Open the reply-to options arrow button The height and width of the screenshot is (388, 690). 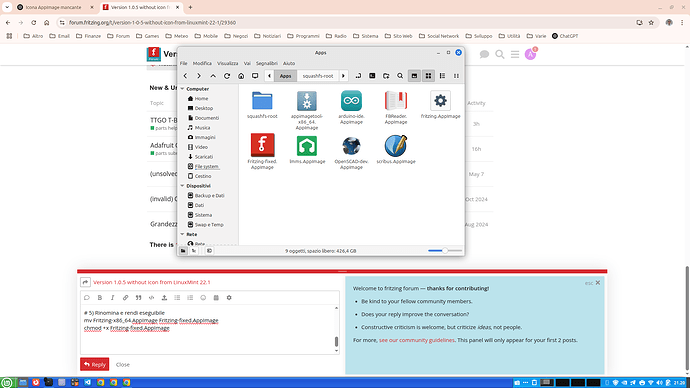point(85,282)
